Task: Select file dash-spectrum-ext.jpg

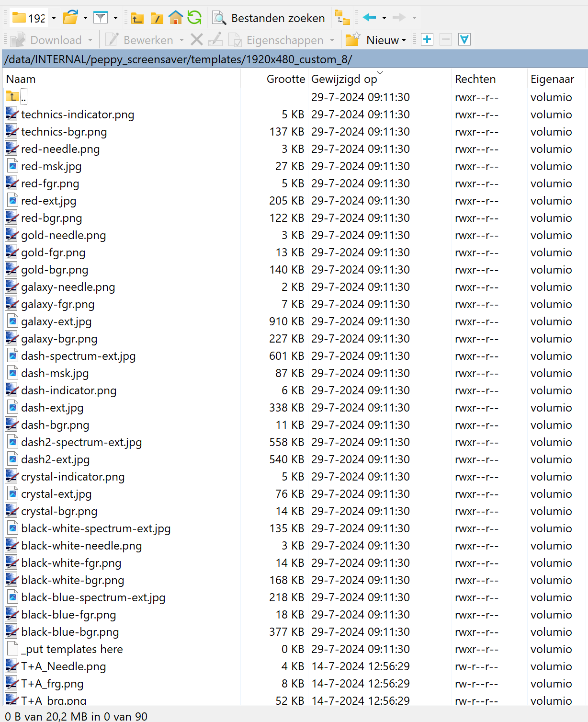Action: point(79,356)
